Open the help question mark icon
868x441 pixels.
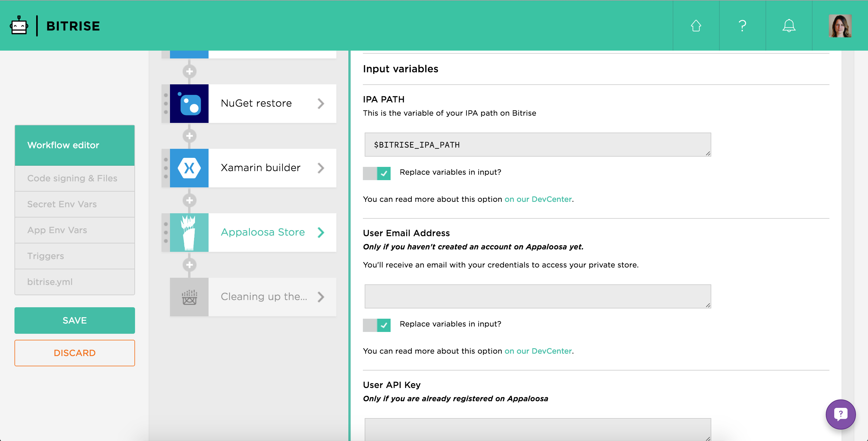point(742,26)
